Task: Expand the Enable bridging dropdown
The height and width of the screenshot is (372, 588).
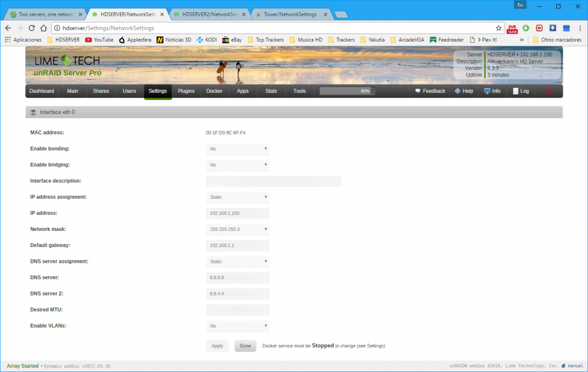Action: click(238, 165)
